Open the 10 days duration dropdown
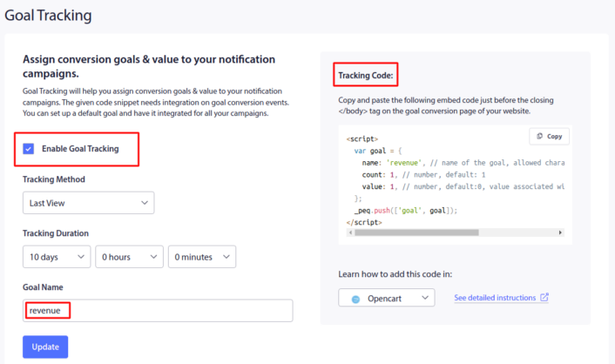This screenshot has width=615, height=364. tap(57, 257)
